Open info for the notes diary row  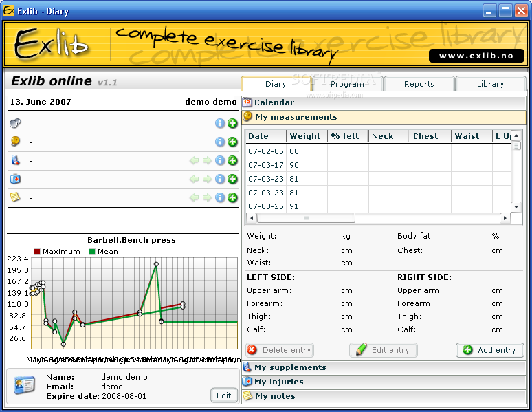[x=220, y=197]
